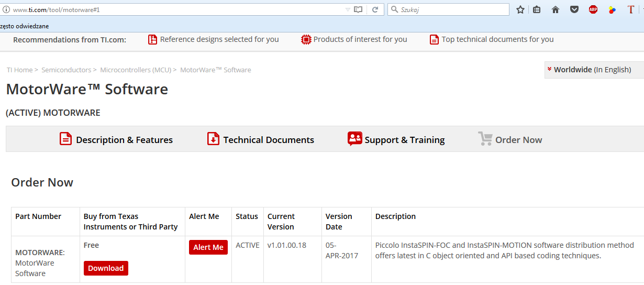Click the Order Now section heading
This screenshot has height=285, width=644.
(42, 182)
